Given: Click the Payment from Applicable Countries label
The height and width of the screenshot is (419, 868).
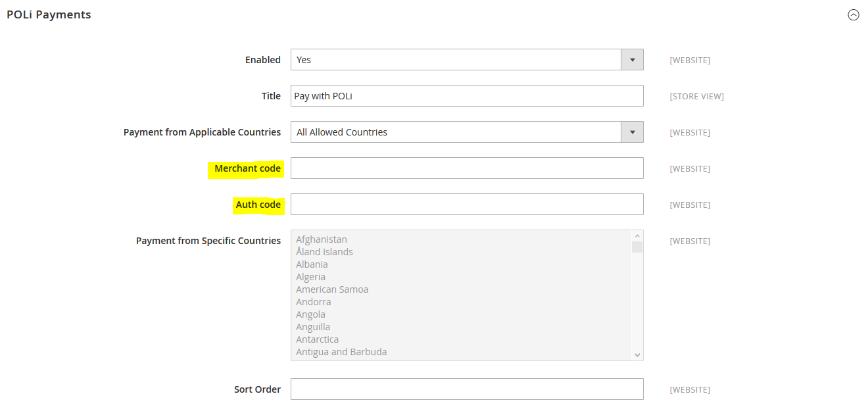Looking at the screenshot, I should [202, 132].
